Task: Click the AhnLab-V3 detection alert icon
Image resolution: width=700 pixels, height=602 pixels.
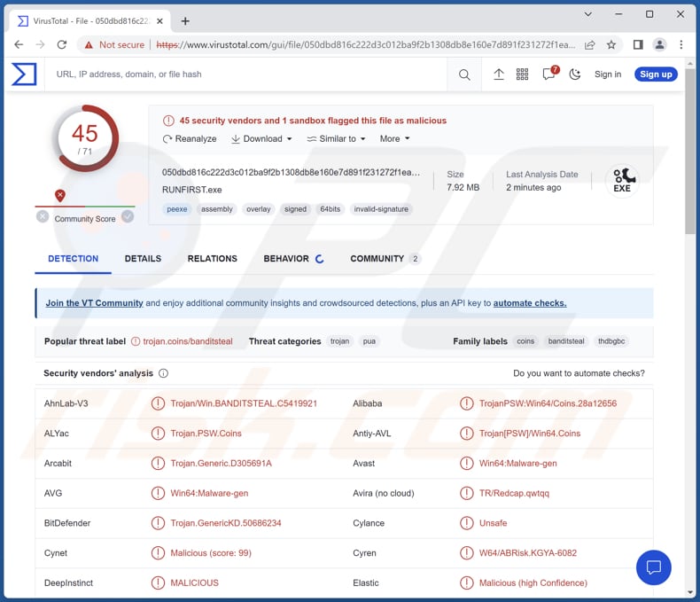Action: (x=158, y=403)
